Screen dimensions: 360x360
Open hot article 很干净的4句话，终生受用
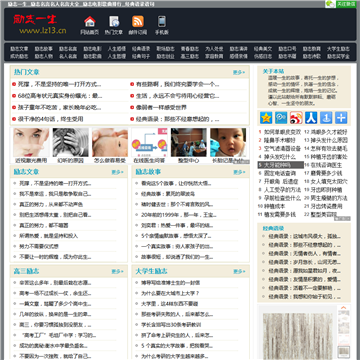click(x=50, y=119)
